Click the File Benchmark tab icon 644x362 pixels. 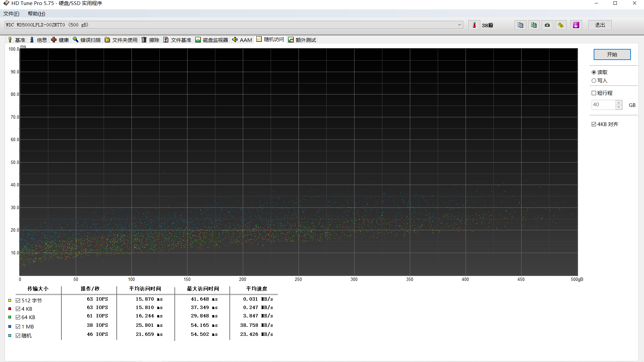tap(166, 40)
